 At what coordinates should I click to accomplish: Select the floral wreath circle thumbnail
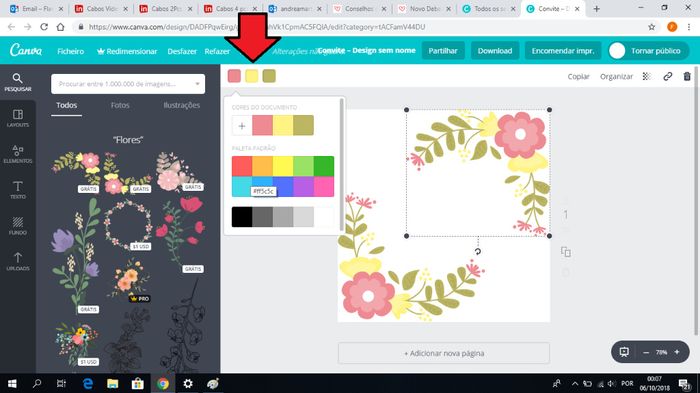click(x=128, y=224)
